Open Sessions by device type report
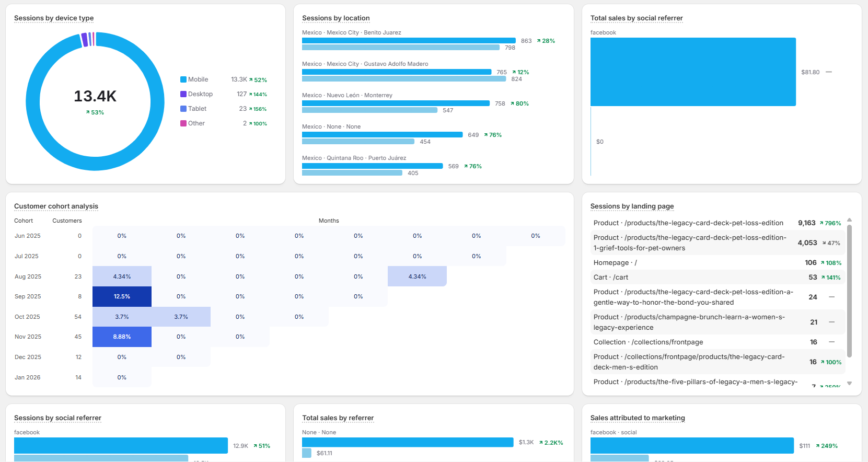The height and width of the screenshot is (462, 868). (x=54, y=18)
